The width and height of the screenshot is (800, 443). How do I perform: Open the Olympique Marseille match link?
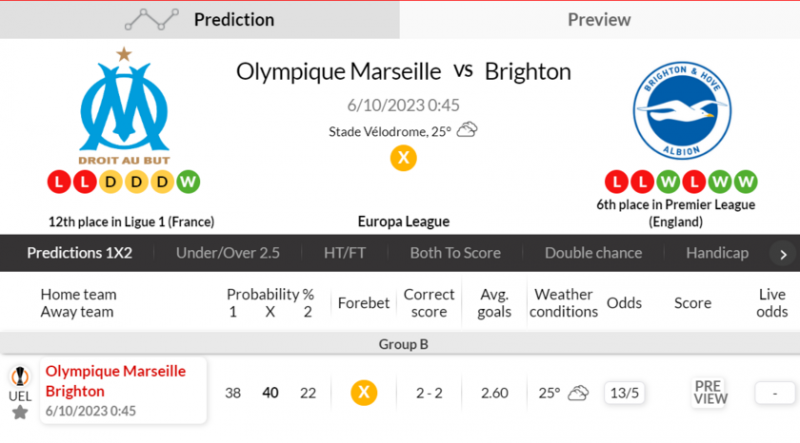point(116,371)
